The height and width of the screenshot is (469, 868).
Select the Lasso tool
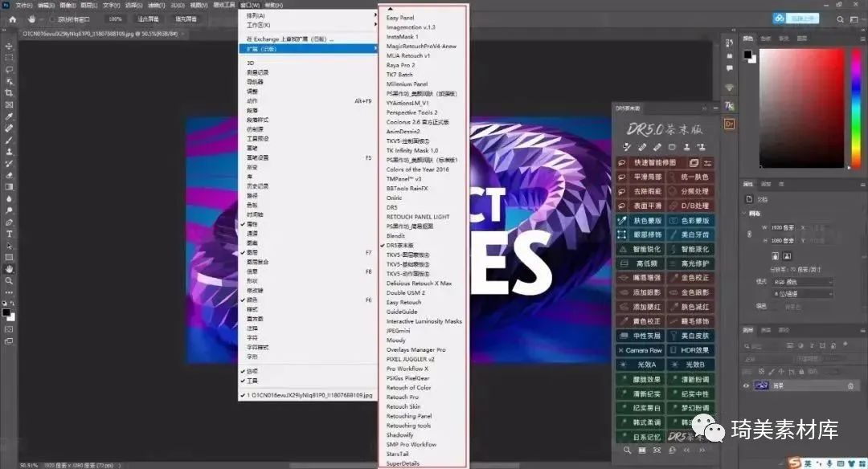tap(9, 70)
